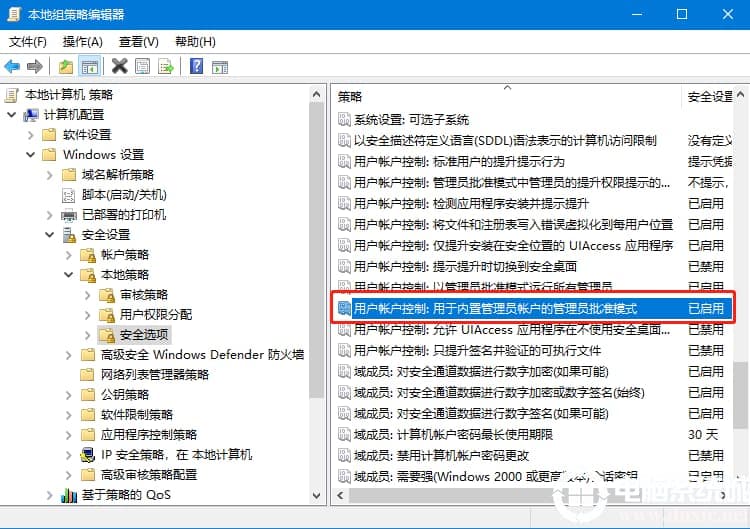The width and height of the screenshot is (750, 529).
Task: Go back with the blue left arrow
Action: coord(12,66)
